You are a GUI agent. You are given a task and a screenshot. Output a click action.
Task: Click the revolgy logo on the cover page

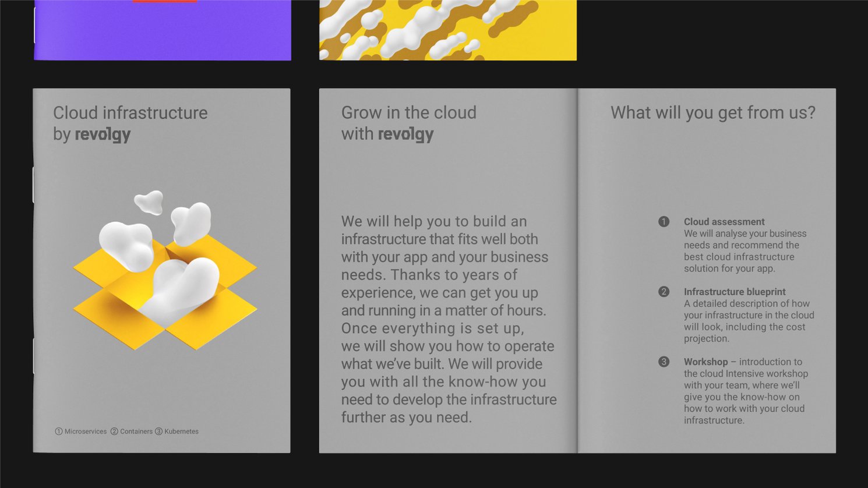103,135
